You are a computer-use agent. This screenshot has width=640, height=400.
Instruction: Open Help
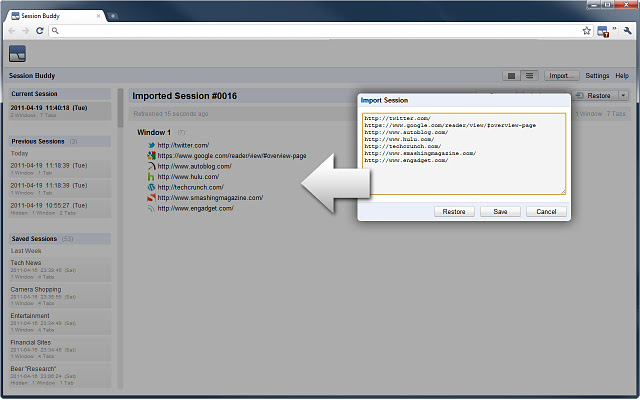(x=622, y=76)
